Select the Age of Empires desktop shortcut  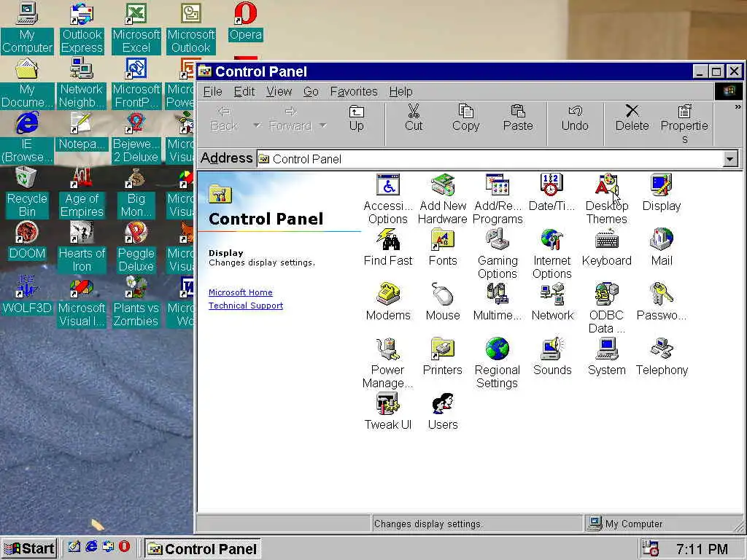(x=82, y=192)
